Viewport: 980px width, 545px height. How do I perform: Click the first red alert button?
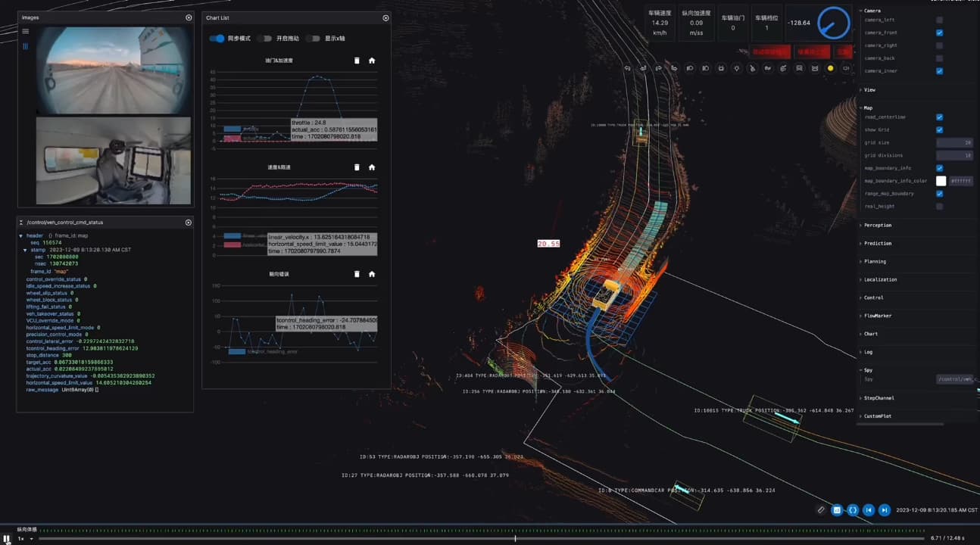coord(769,51)
